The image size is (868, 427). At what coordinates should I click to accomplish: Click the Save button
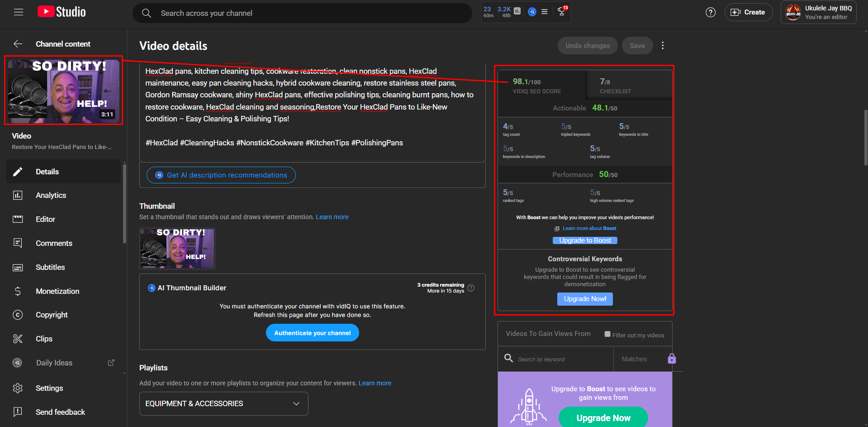637,45
